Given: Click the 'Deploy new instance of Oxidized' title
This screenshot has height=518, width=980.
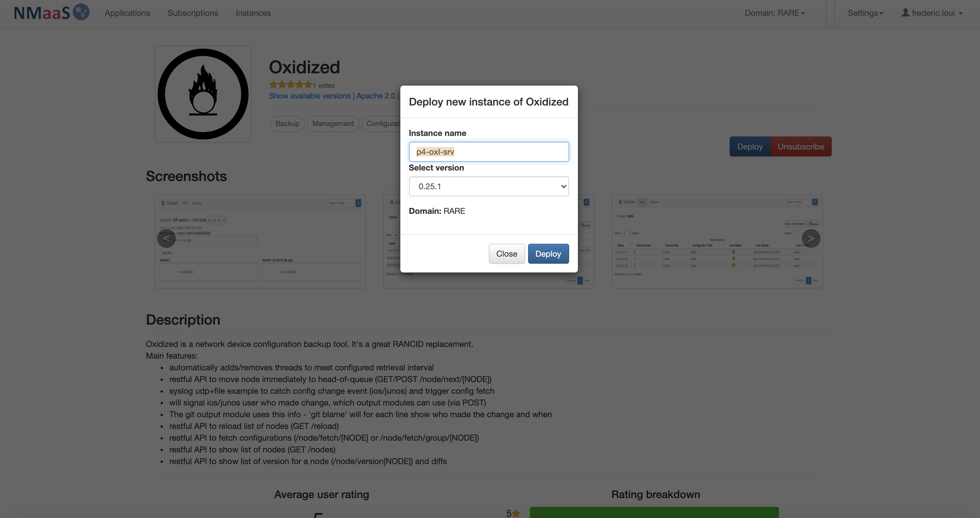Looking at the screenshot, I should (489, 102).
